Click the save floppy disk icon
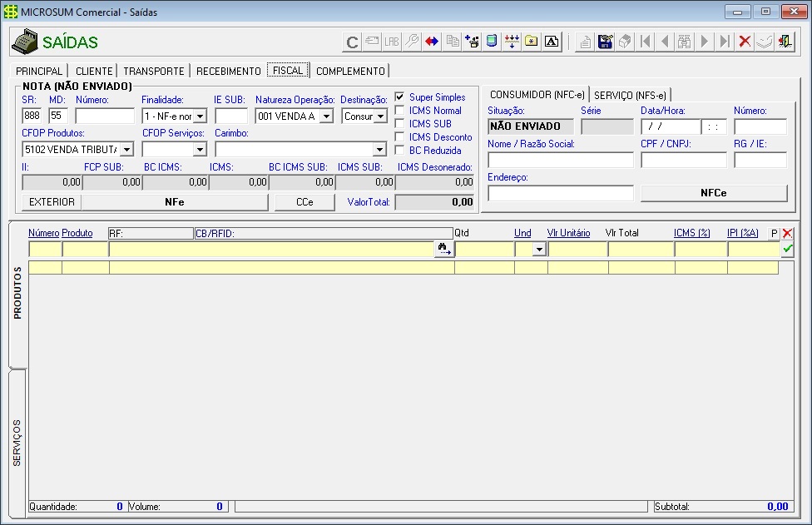812x525 pixels. (x=605, y=42)
